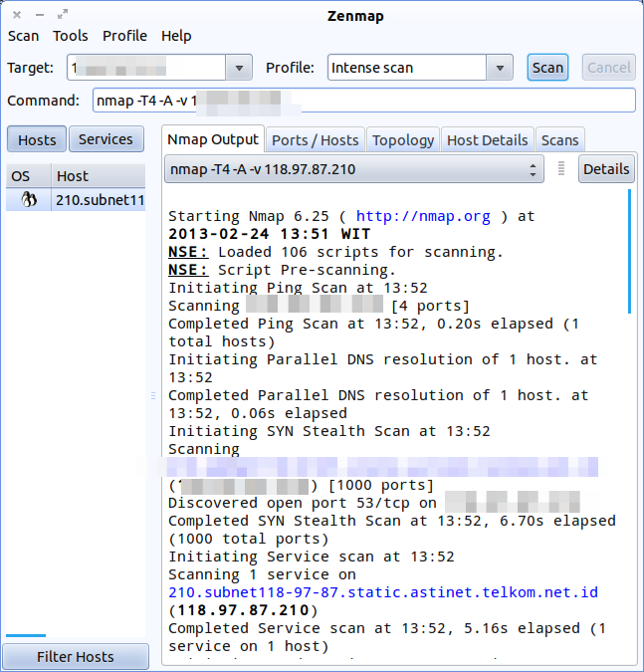Open the Tools menu
The height and width of the screenshot is (672, 644).
click(x=71, y=36)
